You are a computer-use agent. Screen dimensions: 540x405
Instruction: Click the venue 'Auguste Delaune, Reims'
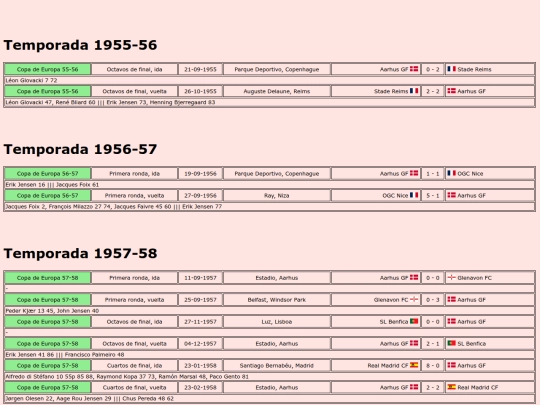coord(277,91)
